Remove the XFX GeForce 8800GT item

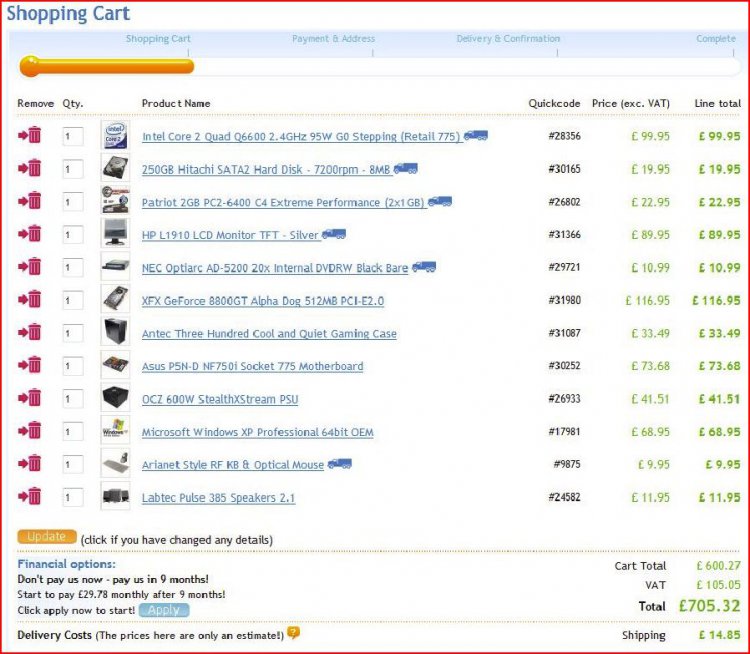point(30,299)
